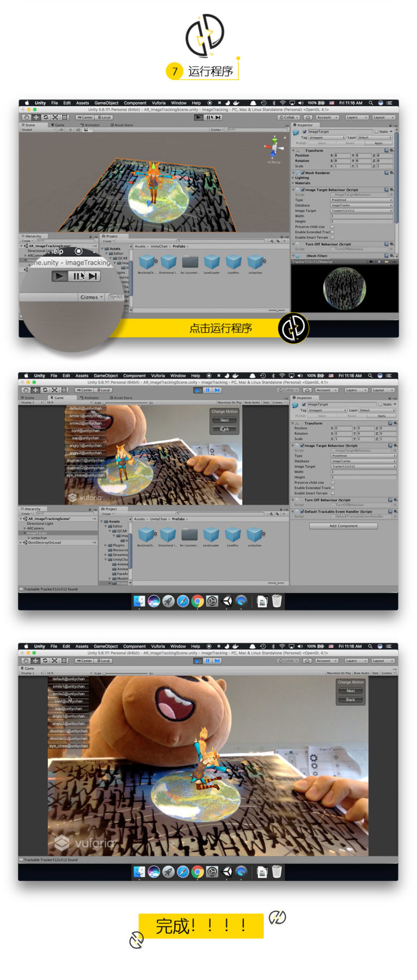Screen dimensions: 417x980
Task: Click angry1@unitychan button in bottom Game view
Action: point(68,716)
